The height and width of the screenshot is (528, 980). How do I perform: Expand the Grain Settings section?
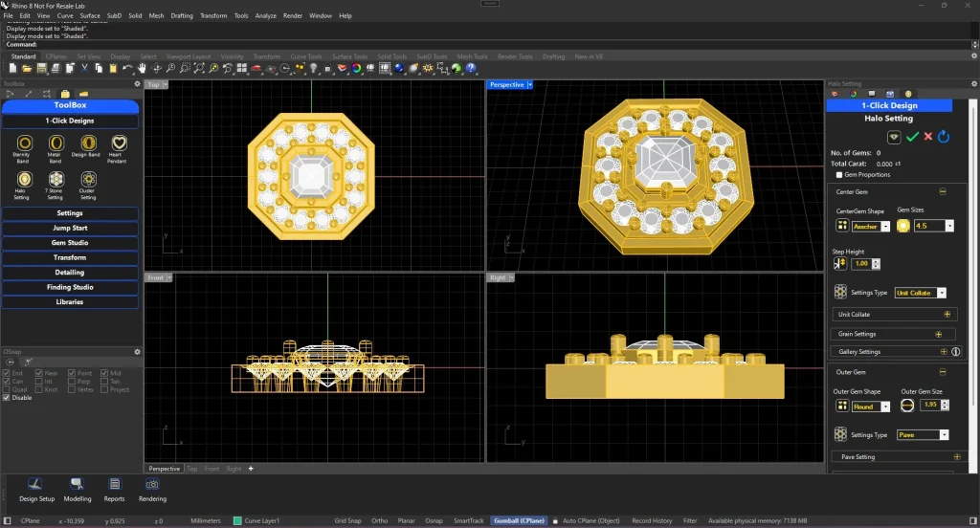(938, 334)
